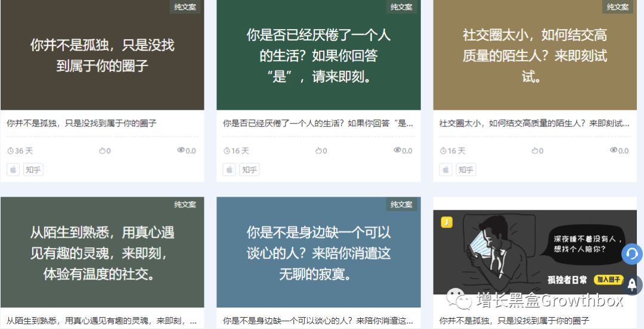Open the 孤独者日常 illustrated ad thumbnail
Screen dimensions: 644x329
(x=535, y=252)
